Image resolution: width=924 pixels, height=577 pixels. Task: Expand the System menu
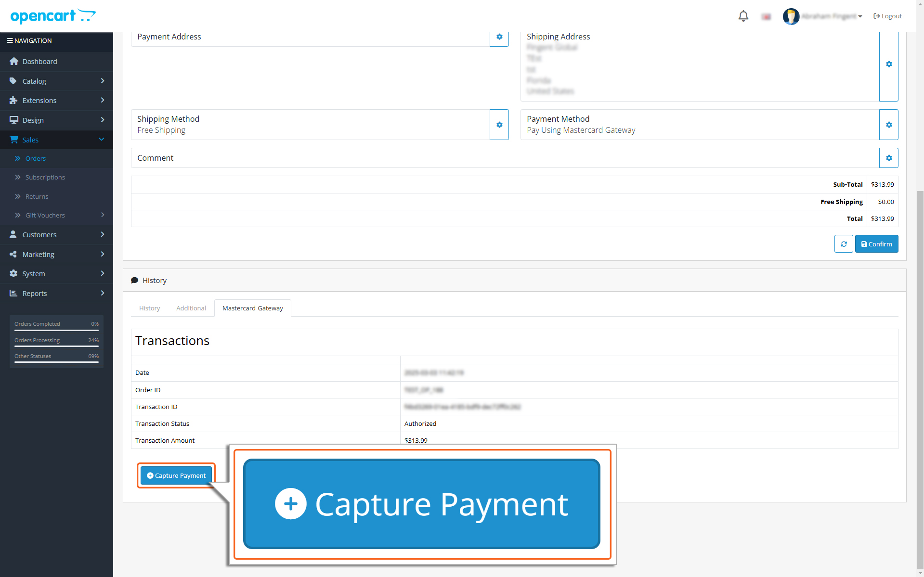pyautogui.click(x=56, y=274)
